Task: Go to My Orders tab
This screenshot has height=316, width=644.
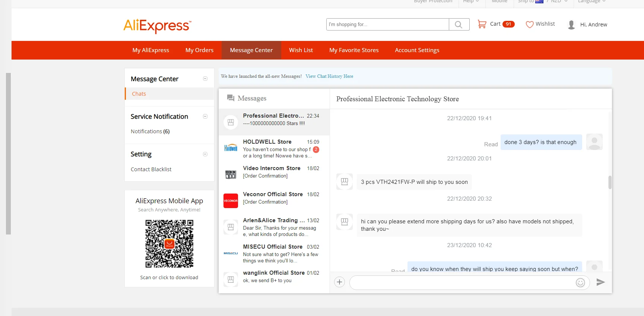Action: pyautogui.click(x=200, y=50)
